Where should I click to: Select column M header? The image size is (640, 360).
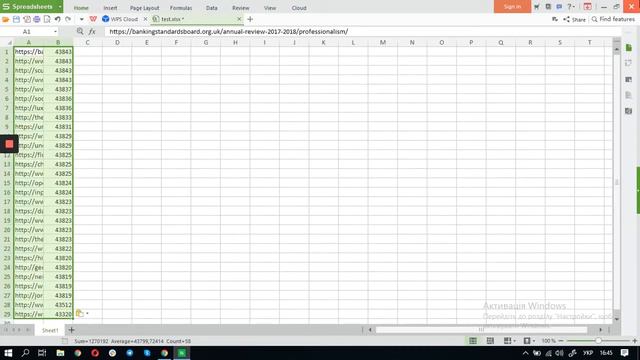(383, 42)
